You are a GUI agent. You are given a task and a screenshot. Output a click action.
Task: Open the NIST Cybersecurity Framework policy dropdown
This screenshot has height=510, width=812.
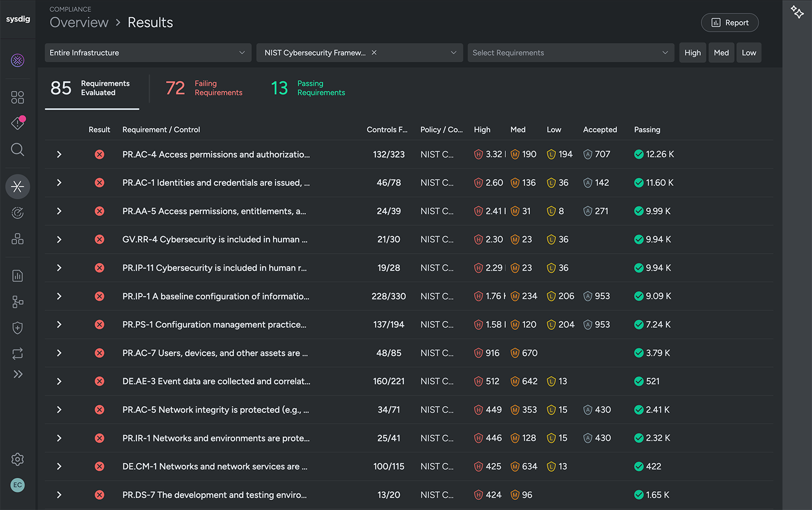pyautogui.click(x=360, y=53)
